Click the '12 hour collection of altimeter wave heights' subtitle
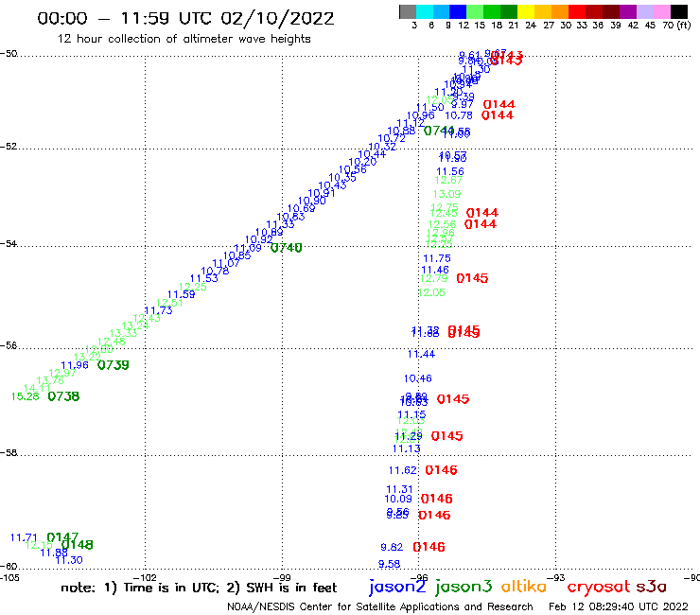This screenshot has height=615, width=700. click(184, 39)
